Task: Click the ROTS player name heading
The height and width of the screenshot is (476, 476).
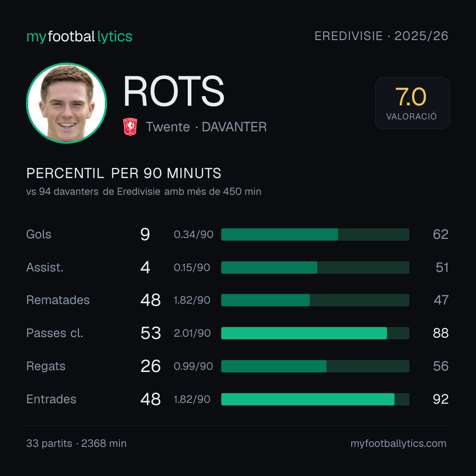Action: [173, 91]
